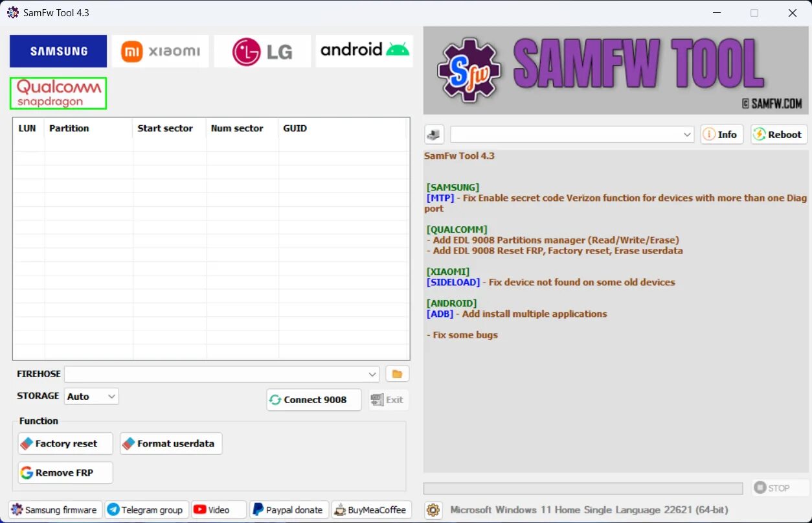The image size is (812, 523).
Task: Minimize the SamFw Tool window
Action: [717, 13]
